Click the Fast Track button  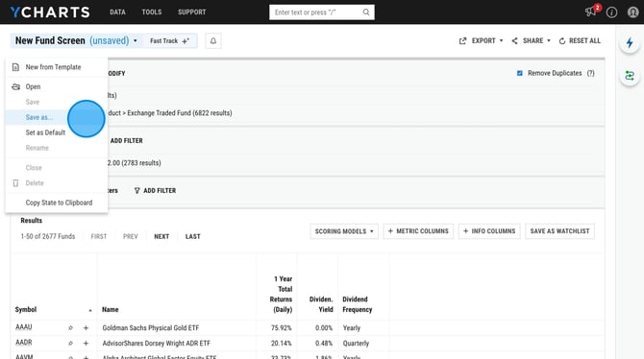tap(169, 40)
